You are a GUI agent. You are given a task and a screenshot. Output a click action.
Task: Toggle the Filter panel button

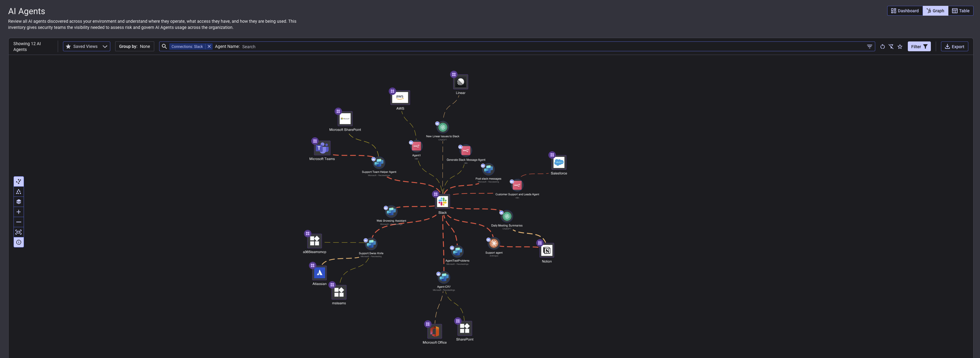(919, 46)
